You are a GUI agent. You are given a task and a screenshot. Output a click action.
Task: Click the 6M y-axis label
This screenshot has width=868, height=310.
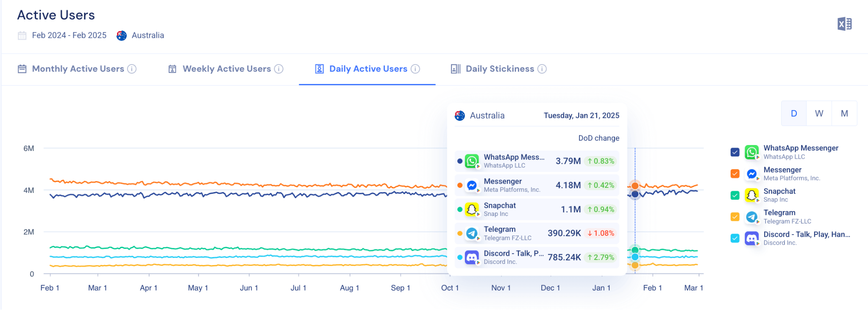(x=29, y=148)
